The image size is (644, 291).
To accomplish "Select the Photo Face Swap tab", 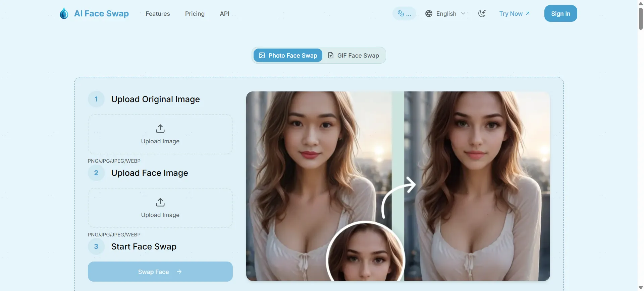I will click(x=288, y=56).
